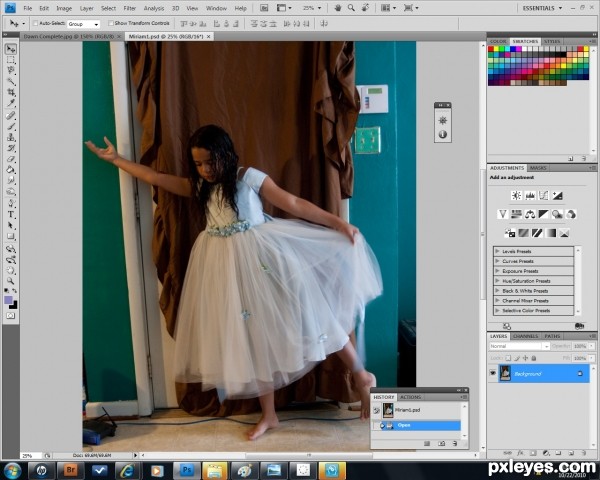Viewport: 600px width, 480px height.
Task: Open the Info panel from collapsed dock
Action: 443,134
